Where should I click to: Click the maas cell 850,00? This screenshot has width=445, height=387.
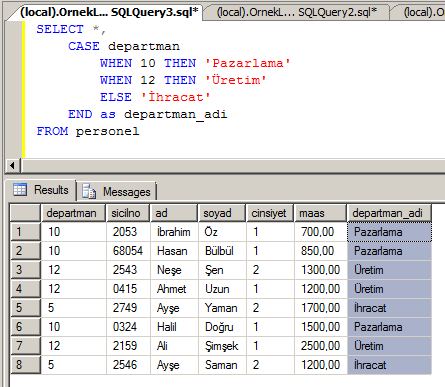coord(321,251)
